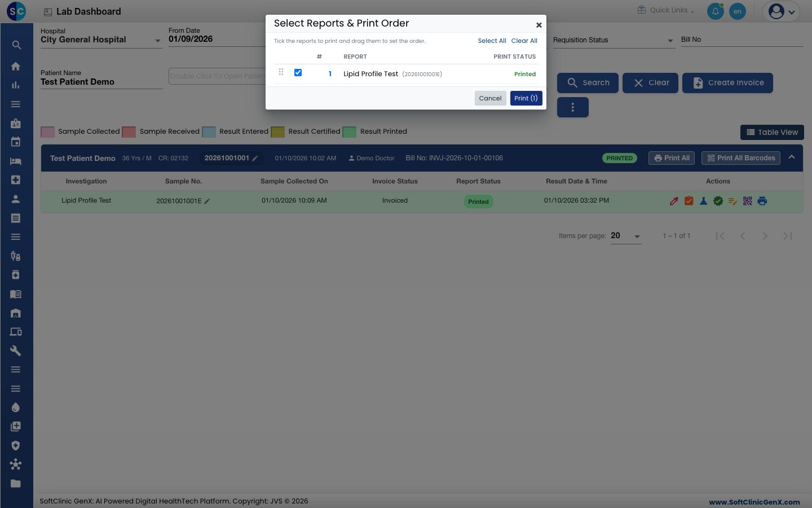Image resolution: width=812 pixels, height=508 pixels.
Task: Click the sidebar search magnifier icon
Action: tap(16, 45)
